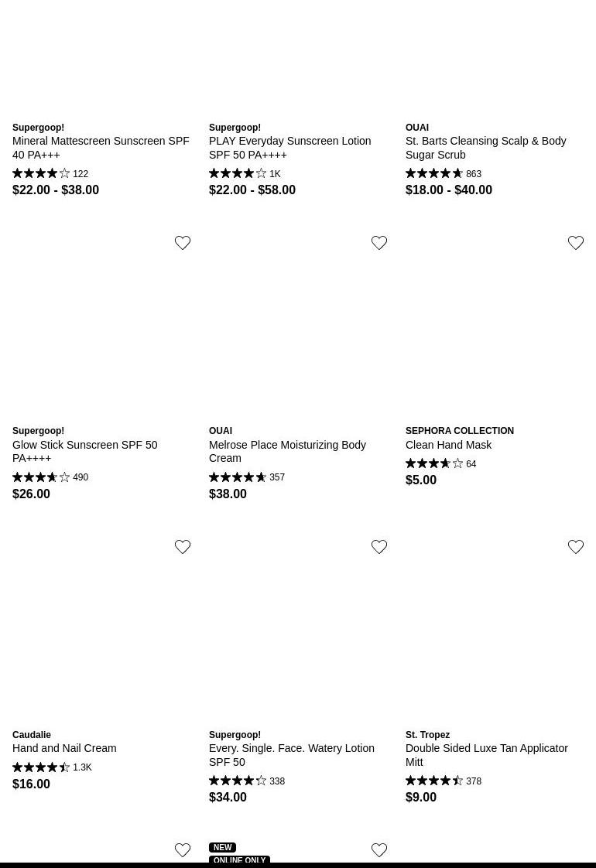Toggle love heart for Every. Single. Face. Lotion

[379, 547]
